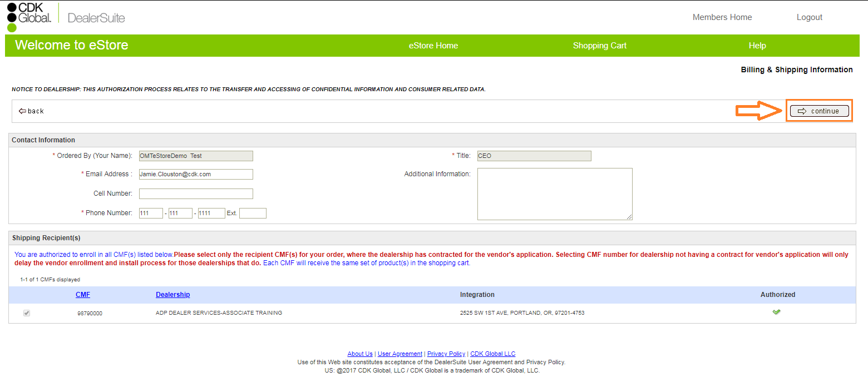Image resolution: width=868 pixels, height=382 pixels.
Task: Toggle the CMF 98790000 checkbox
Action: click(26, 313)
